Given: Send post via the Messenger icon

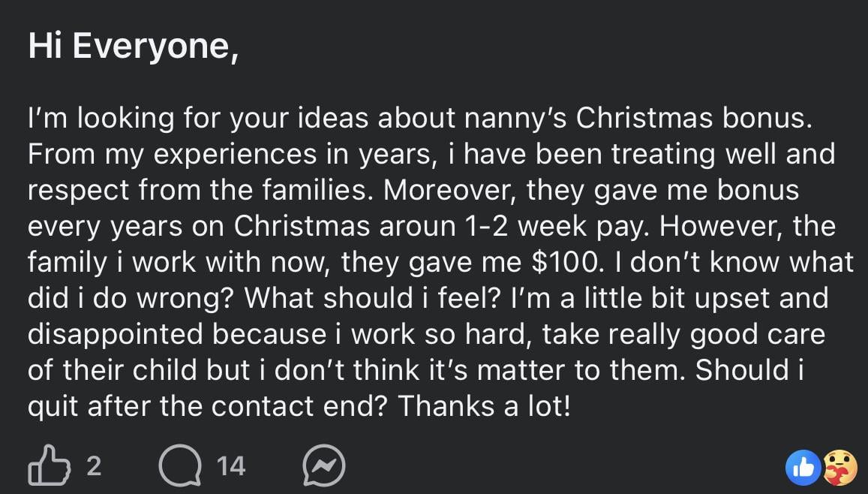Looking at the screenshot, I should 324,465.
